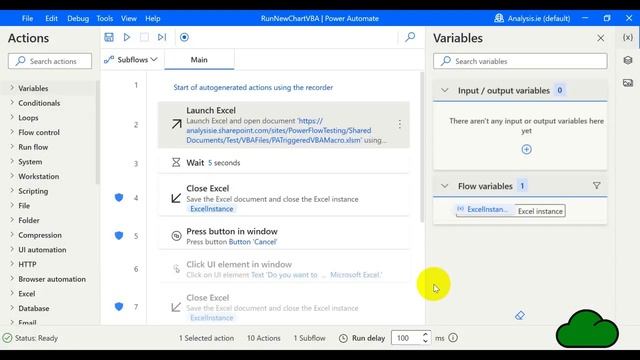
Task: Run the flow with the play icon
Action: pyautogui.click(x=127, y=37)
